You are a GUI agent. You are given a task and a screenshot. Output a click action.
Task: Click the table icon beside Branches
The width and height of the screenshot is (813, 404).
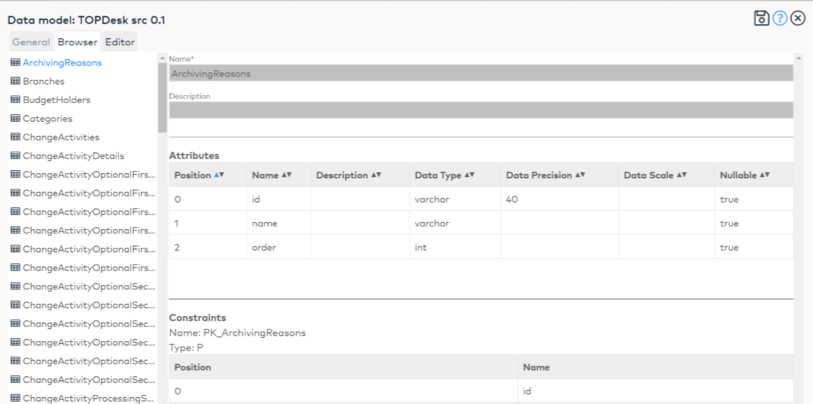[15, 81]
